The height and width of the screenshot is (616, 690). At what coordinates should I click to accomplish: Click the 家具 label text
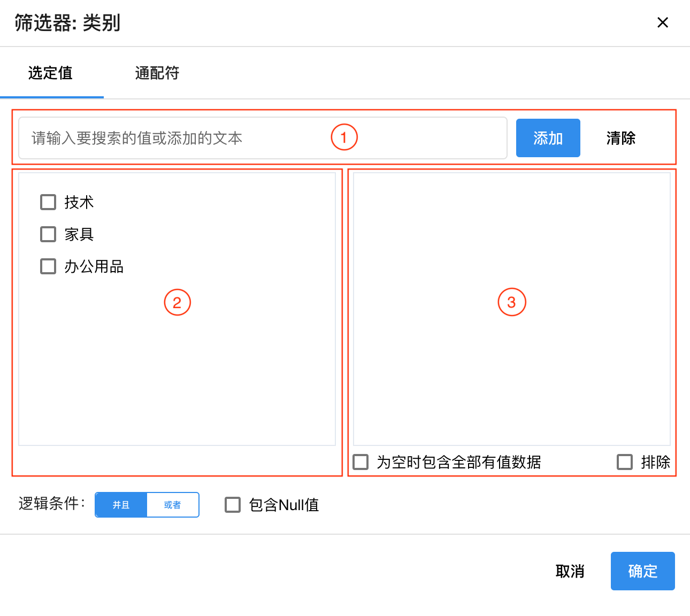click(79, 234)
